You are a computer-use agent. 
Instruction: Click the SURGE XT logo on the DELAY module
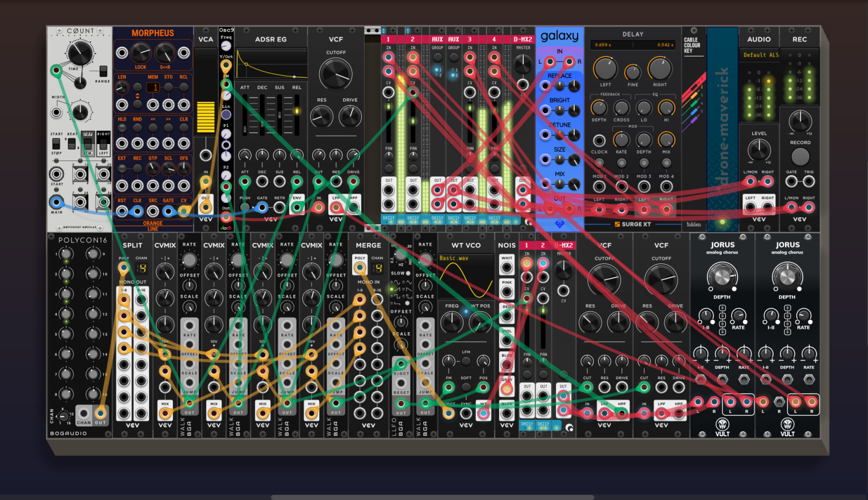[x=632, y=224]
